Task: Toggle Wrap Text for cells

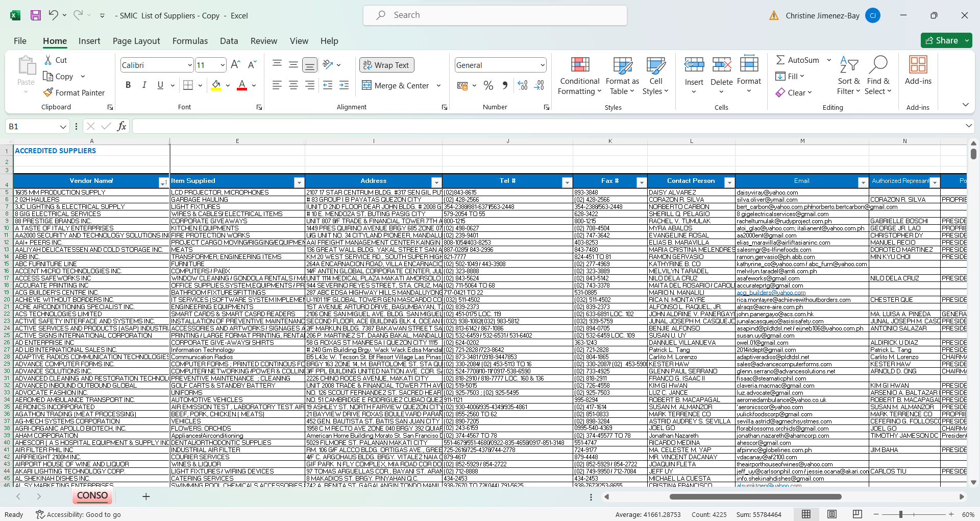Action: coord(386,65)
